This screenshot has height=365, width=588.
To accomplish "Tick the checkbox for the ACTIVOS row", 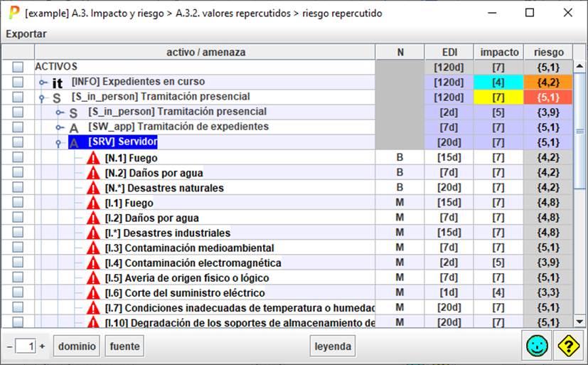I will coord(18,67).
